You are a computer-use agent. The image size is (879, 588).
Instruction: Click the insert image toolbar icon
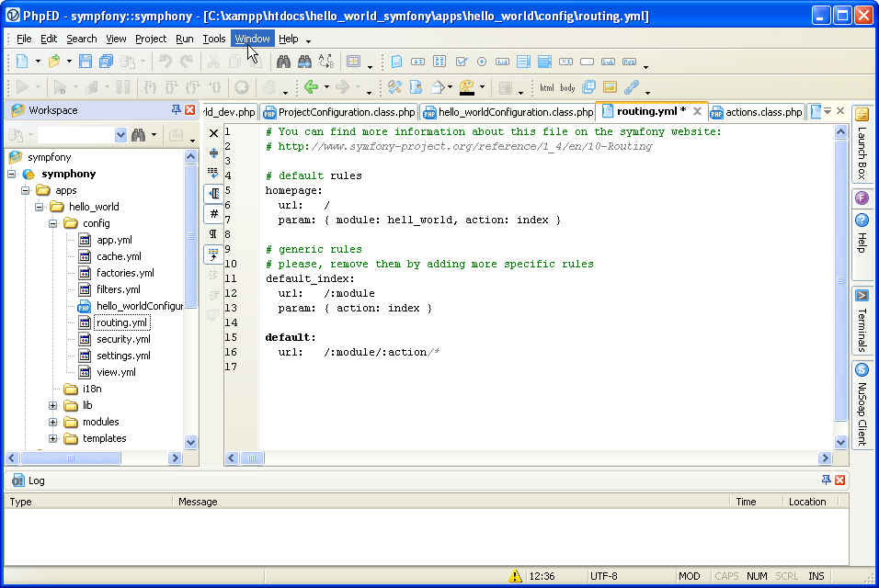coord(610,87)
